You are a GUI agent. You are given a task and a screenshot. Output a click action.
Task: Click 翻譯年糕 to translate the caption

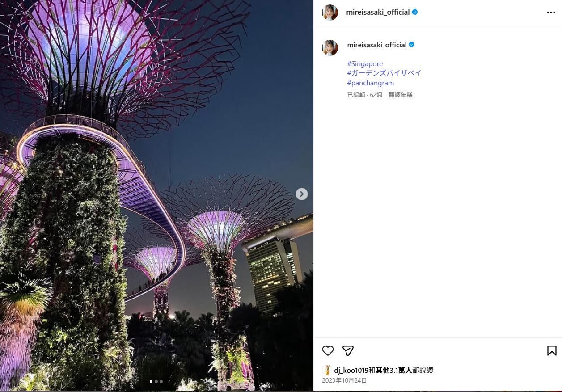click(x=401, y=95)
